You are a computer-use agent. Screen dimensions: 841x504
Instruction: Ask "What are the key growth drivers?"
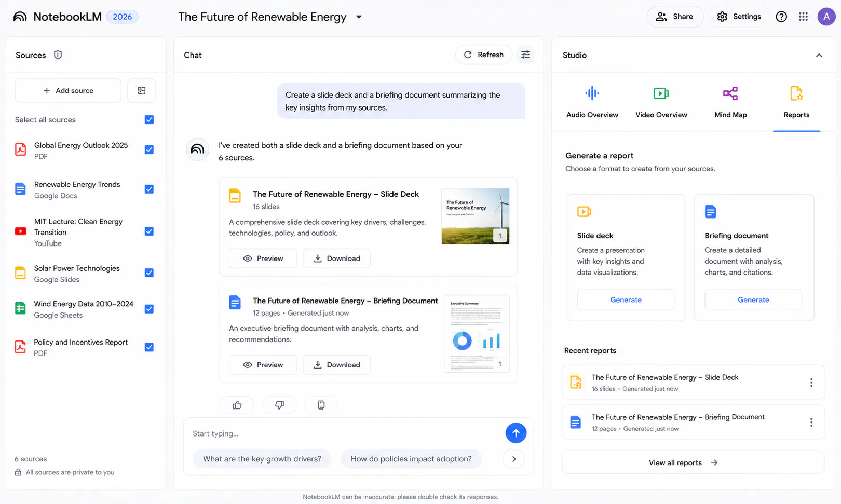tap(262, 459)
